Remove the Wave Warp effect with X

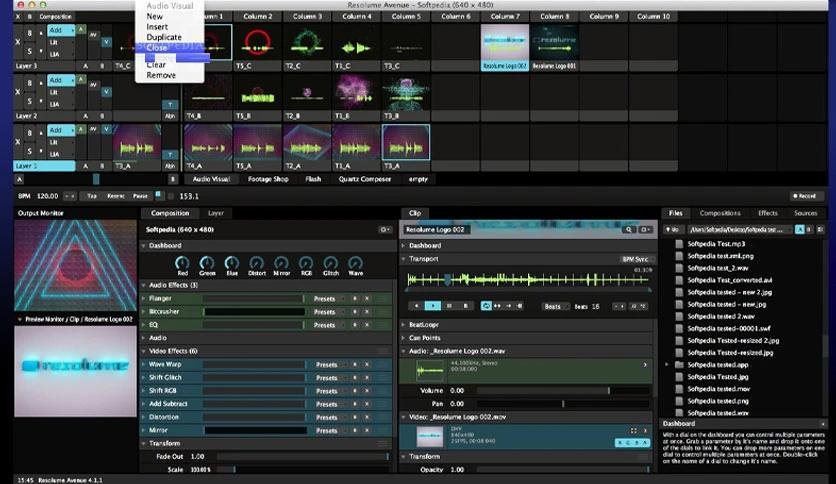coord(367,365)
